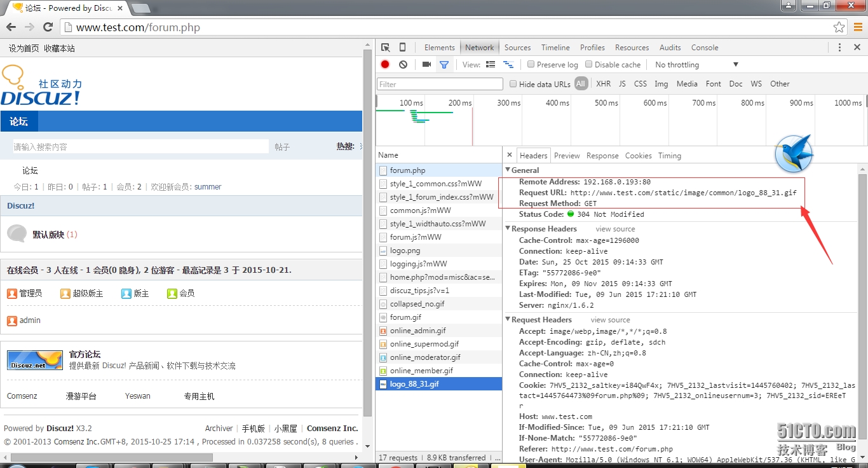The height and width of the screenshot is (468, 868).
Task: Check the Disable cache option
Action: click(589, 64)
